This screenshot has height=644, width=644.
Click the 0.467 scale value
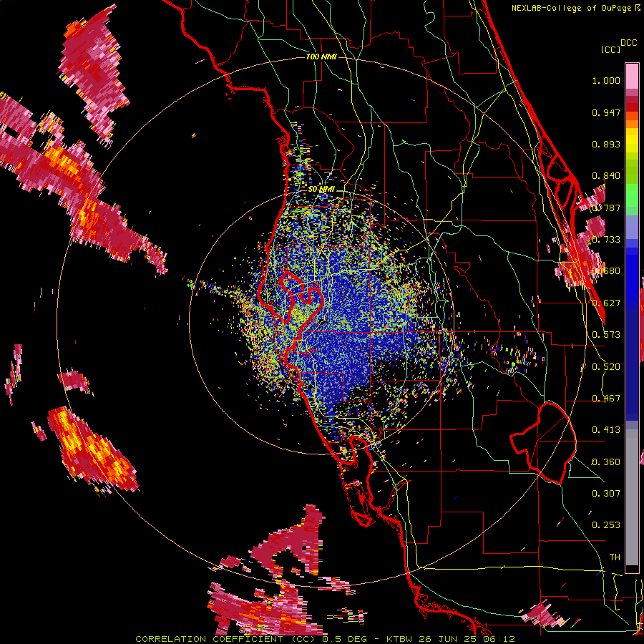tap(606, 399)
